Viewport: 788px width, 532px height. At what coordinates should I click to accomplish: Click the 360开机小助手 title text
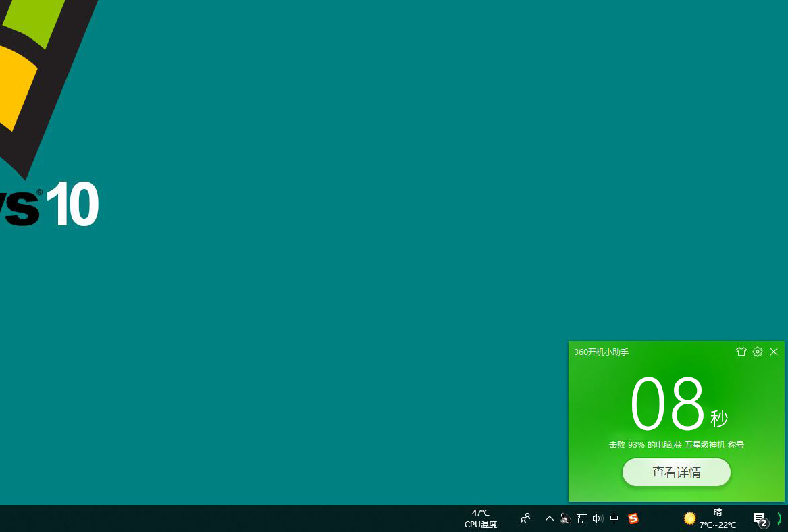(x=601, y=352)
